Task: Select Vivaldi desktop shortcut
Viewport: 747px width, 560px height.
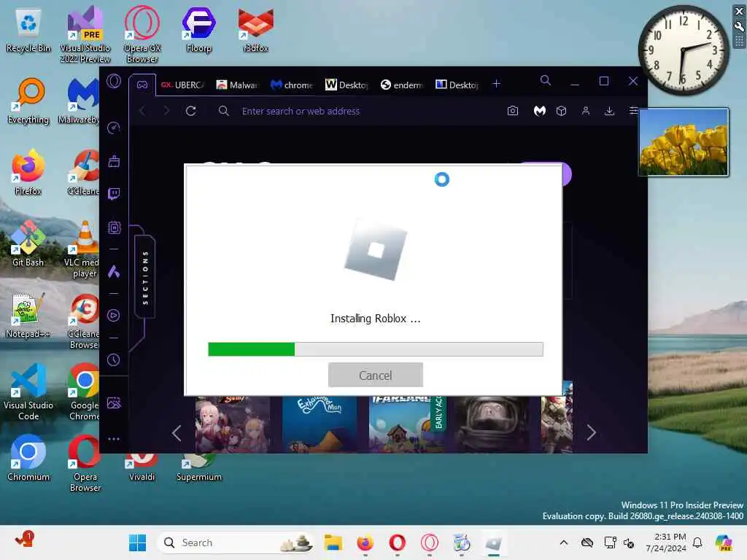Action: [142, 468]
